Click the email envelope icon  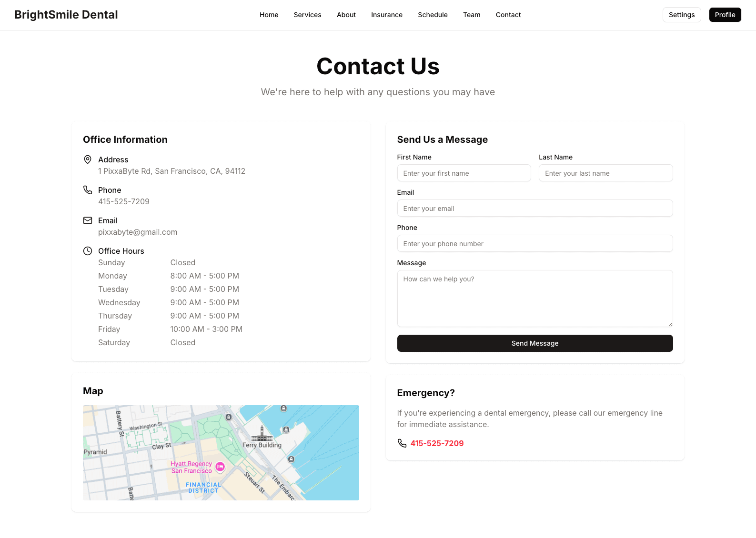tap(88, 220)
